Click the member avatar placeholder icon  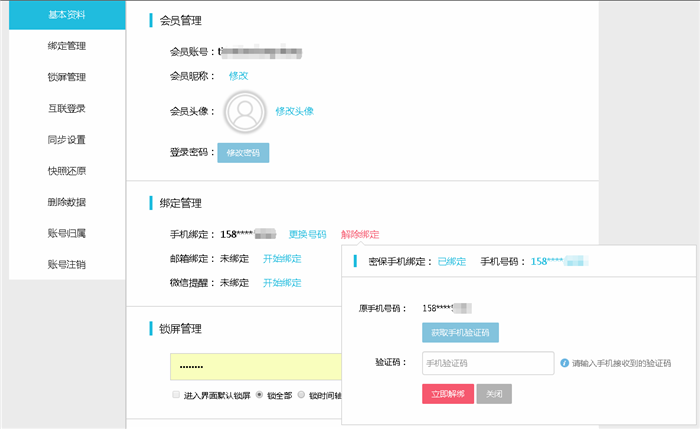click(x=245, y=112)
